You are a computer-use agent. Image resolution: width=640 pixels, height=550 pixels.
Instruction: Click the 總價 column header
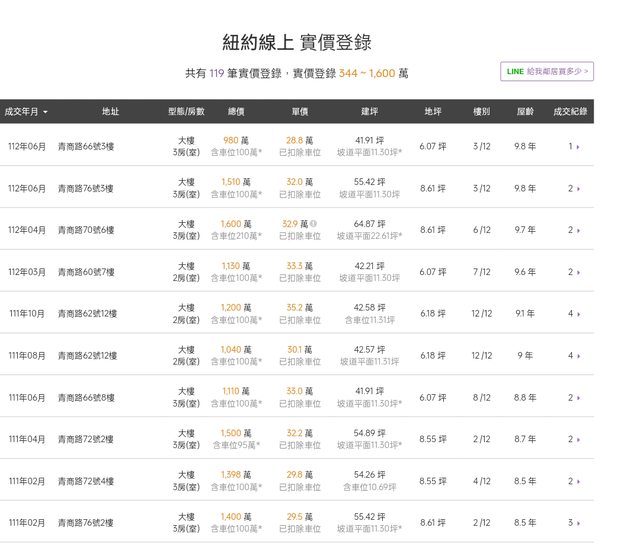tap(237, 112)
